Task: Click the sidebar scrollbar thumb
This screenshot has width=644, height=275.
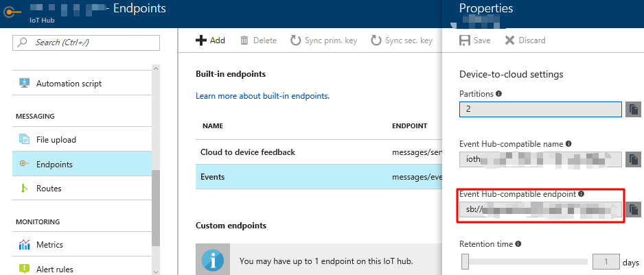Action: click(155, 207)
